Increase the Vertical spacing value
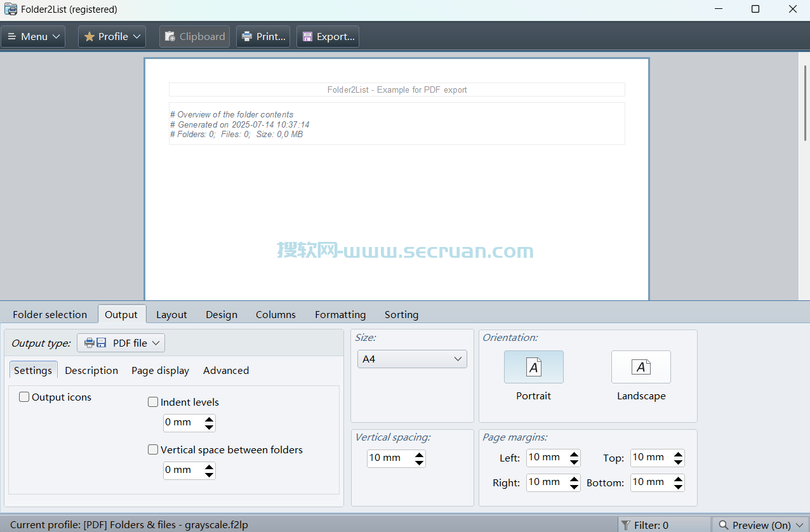The width and height of the screenshot is (810, 532). (419, 455)
